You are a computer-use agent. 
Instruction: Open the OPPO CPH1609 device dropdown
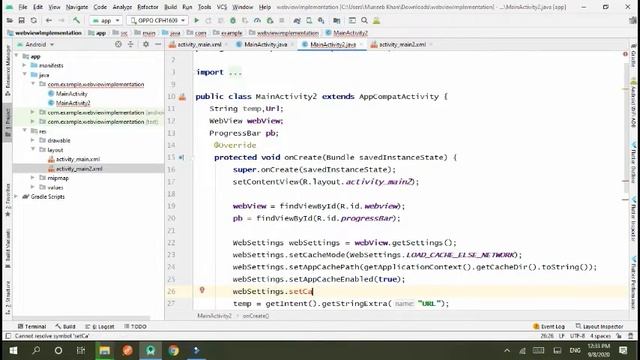[157, 20]
